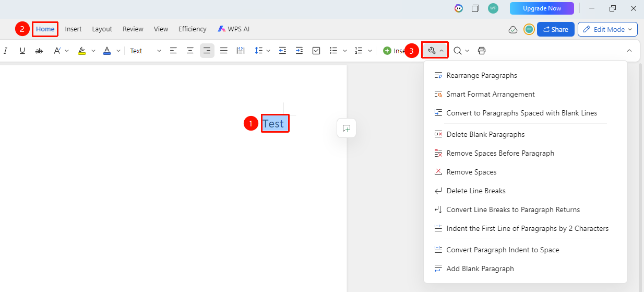Click the line spacing icon
The image size is (644, 292).
pos(258,51)
